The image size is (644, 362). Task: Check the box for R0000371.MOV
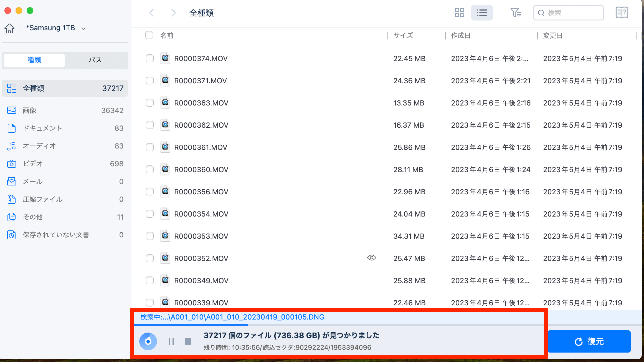point(150,81)
